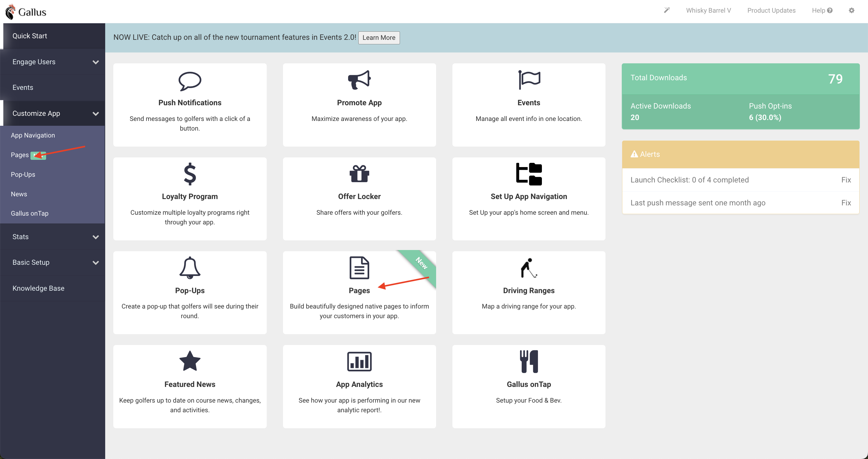Click the Help link in top bar
This screenshot has height=459, width=868.
pos(822,11)
